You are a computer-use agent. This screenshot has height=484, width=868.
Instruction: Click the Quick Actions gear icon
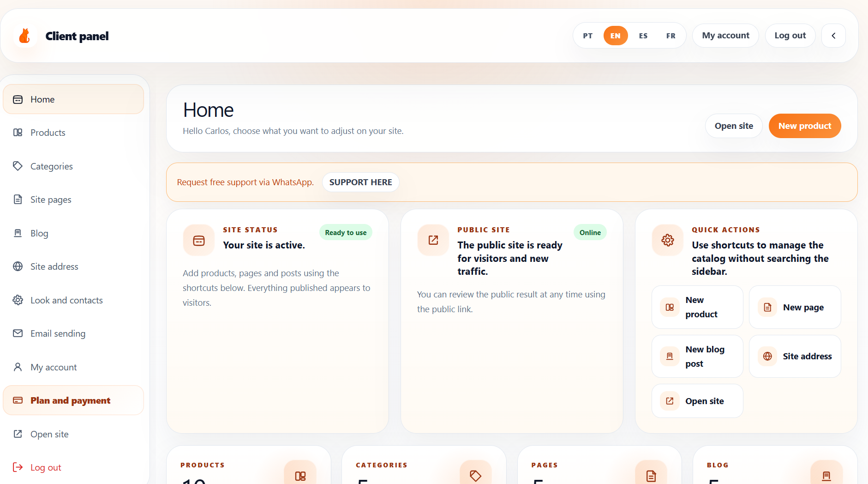click(668, 240)
